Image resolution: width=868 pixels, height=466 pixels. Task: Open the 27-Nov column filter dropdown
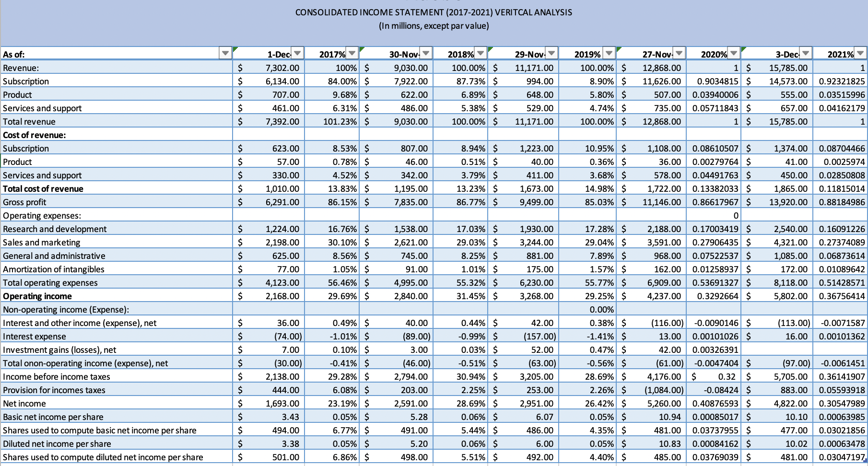click(x=679, y=54)
